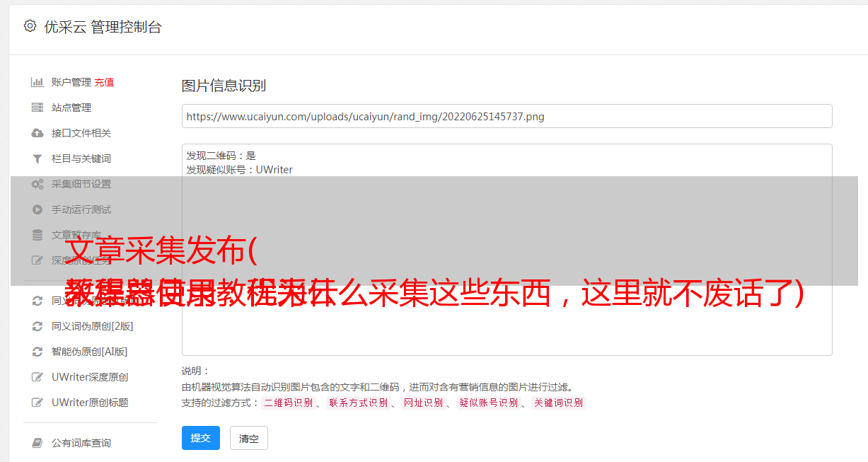This screenshot has height=462, width=868.
Task: Open 接口文件相关 menu item
Action: point(81,133)
